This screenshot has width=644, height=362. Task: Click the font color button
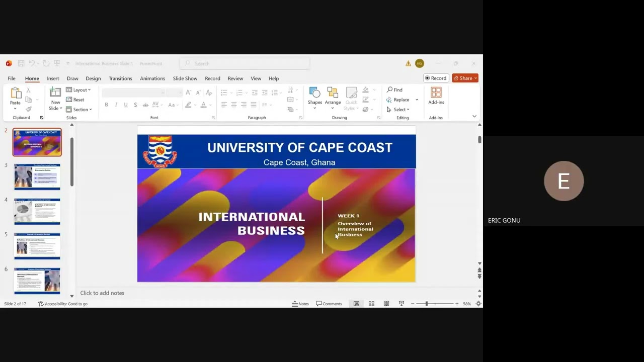click(203, 105)
